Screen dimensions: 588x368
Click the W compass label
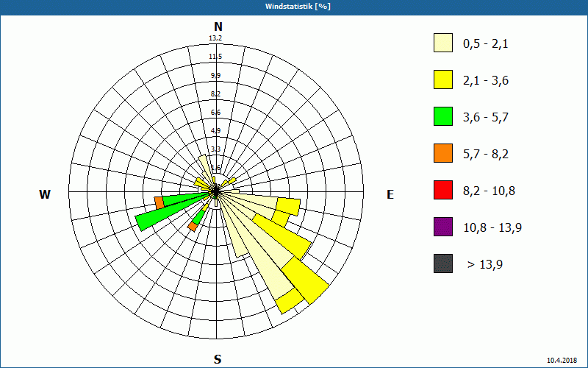coord(45,194)
